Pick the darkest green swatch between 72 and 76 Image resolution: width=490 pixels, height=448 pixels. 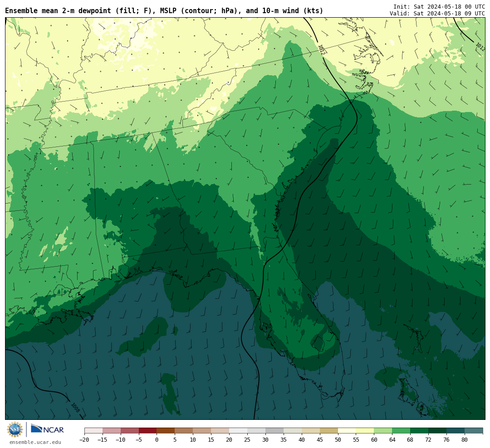point(437,431)
